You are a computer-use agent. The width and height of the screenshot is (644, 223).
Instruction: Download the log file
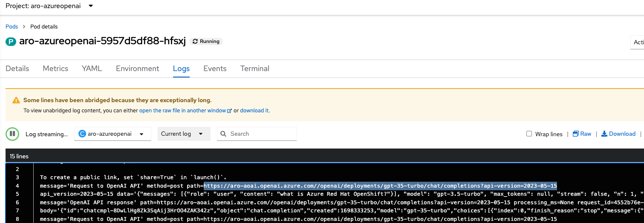coord(618,134)
